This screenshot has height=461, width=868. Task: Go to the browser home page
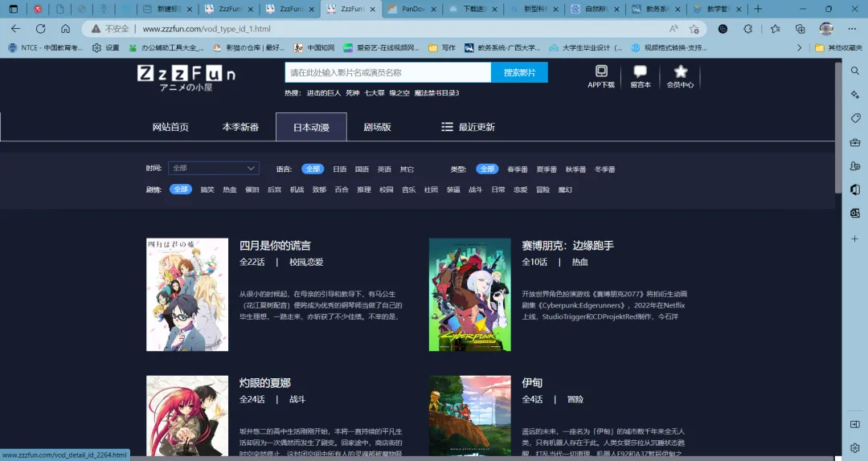[x=65, y=29]
